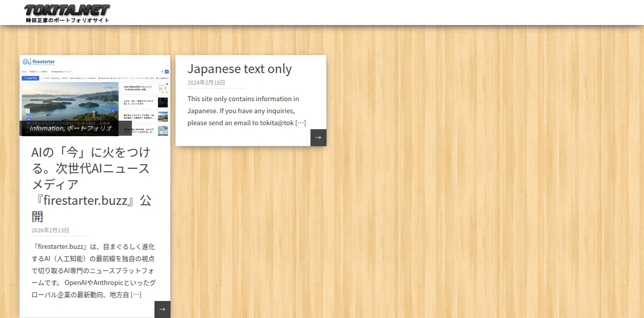Screen dimensions: 644x318
Task: Open the arrow button on the firestarter.buzz post card
Action: point(163,309)
